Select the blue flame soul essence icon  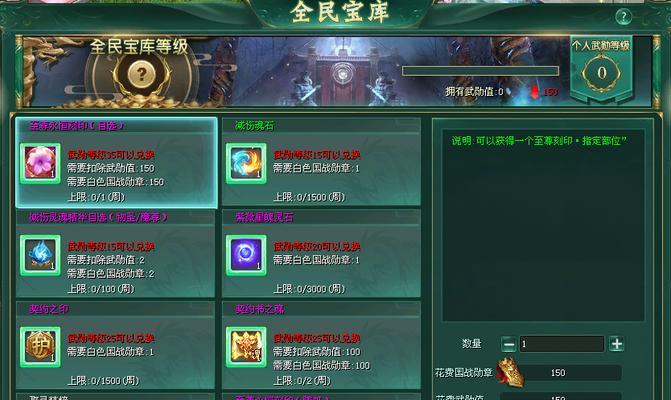(40, 255)
